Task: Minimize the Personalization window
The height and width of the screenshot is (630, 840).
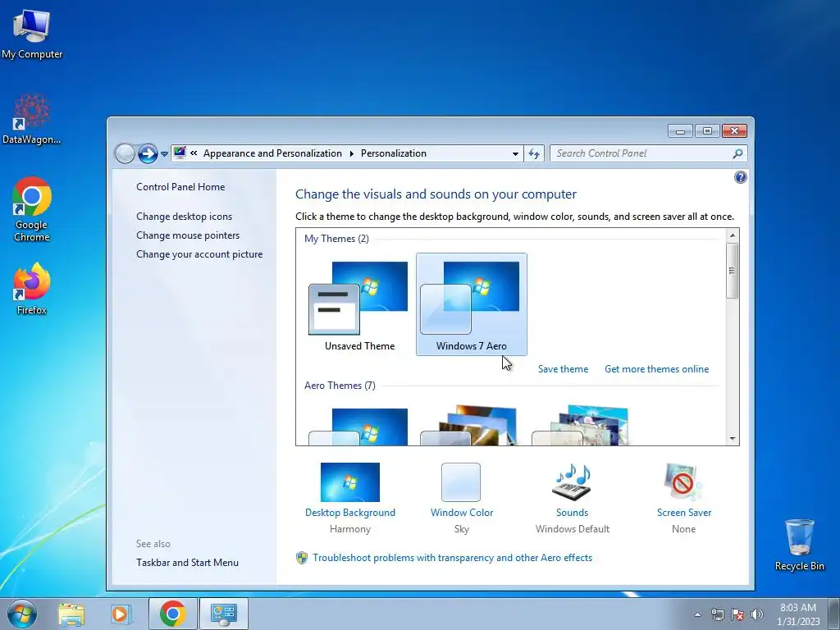Action: 680,130
